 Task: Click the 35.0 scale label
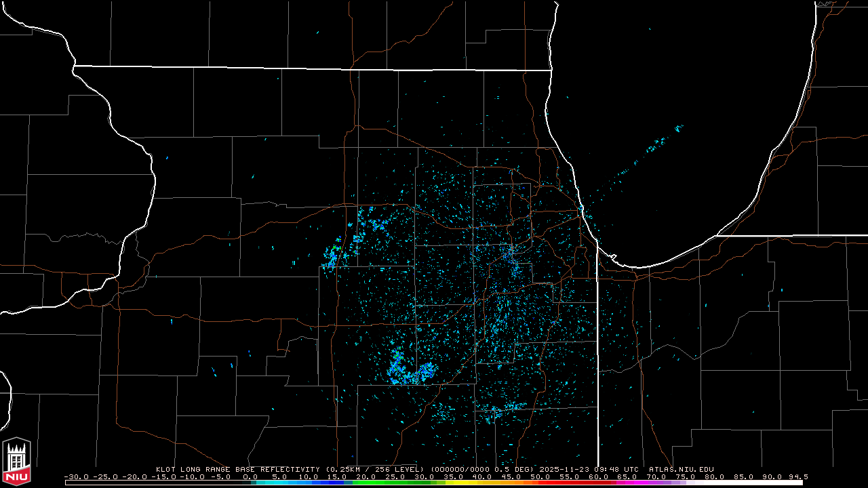click(453, 477)
